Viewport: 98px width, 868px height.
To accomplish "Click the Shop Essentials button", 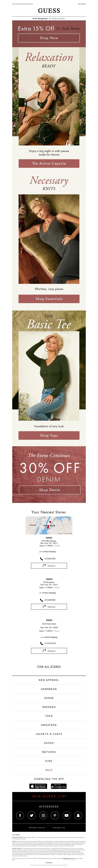I will click(49, 299).
